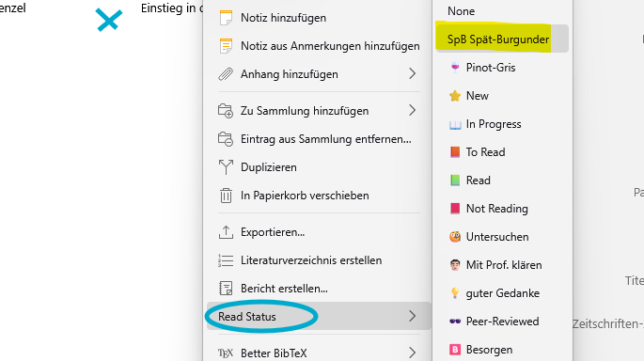Click the green Read status square
The width and height of the screenshot is (644, 361).
[x=455, y=180]
